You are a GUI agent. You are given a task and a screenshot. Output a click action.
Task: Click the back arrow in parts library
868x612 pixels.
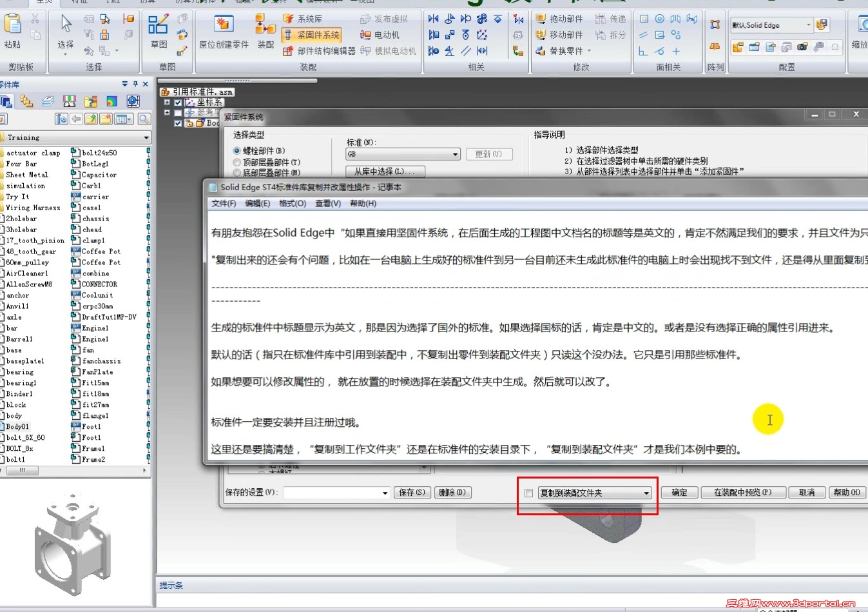pyautogui.click(x=76, y=119)
